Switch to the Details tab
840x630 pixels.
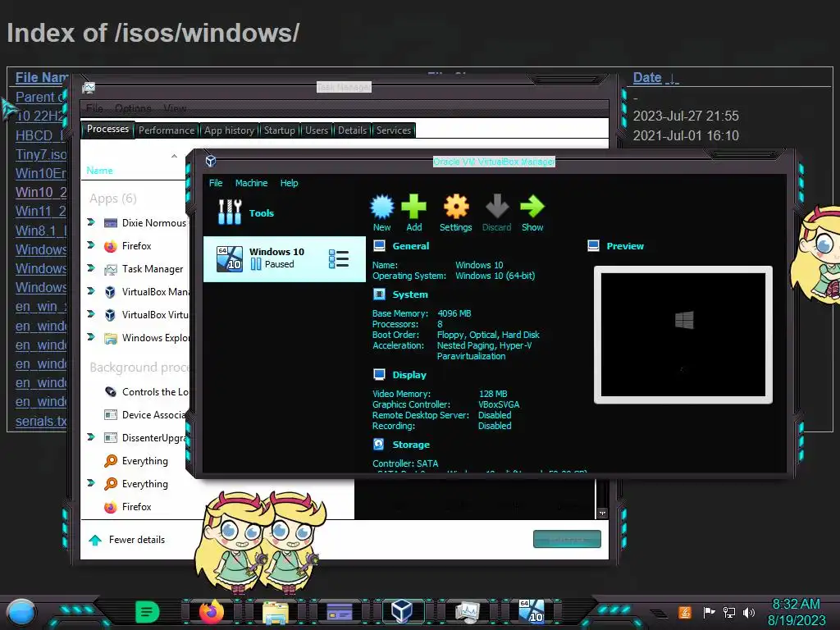[352, 130]
